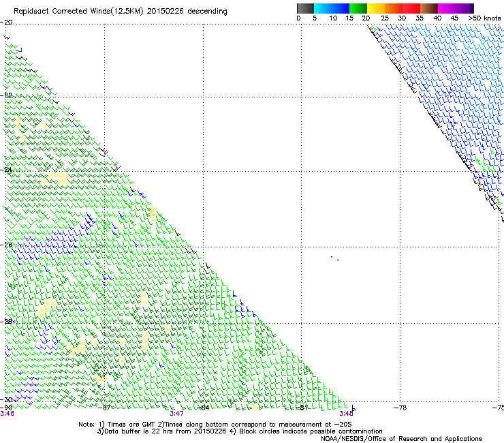Click the note 'Black circles indicate possible contamination'
This screenshot has width=504, height=443.
311,431
